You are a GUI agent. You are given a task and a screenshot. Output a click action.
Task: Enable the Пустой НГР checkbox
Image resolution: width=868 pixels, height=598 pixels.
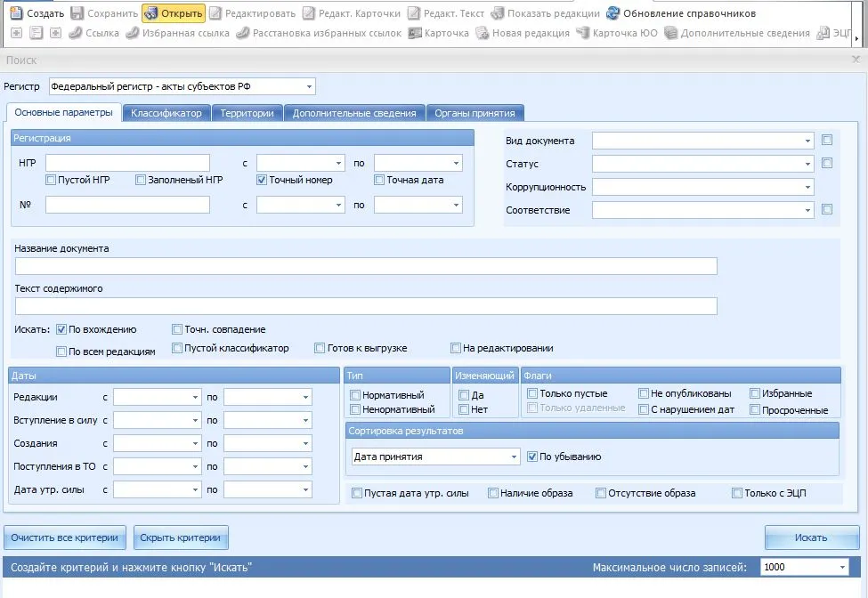click(51, 180)
